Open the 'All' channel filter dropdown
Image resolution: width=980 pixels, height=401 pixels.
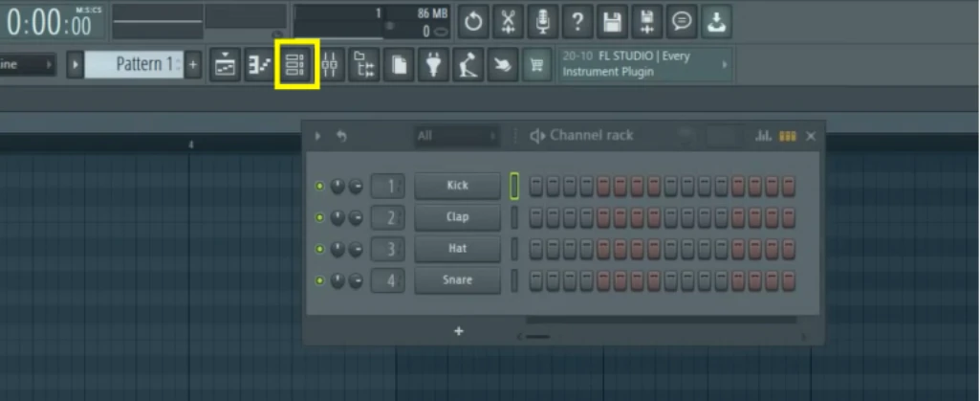coord(456,136)
